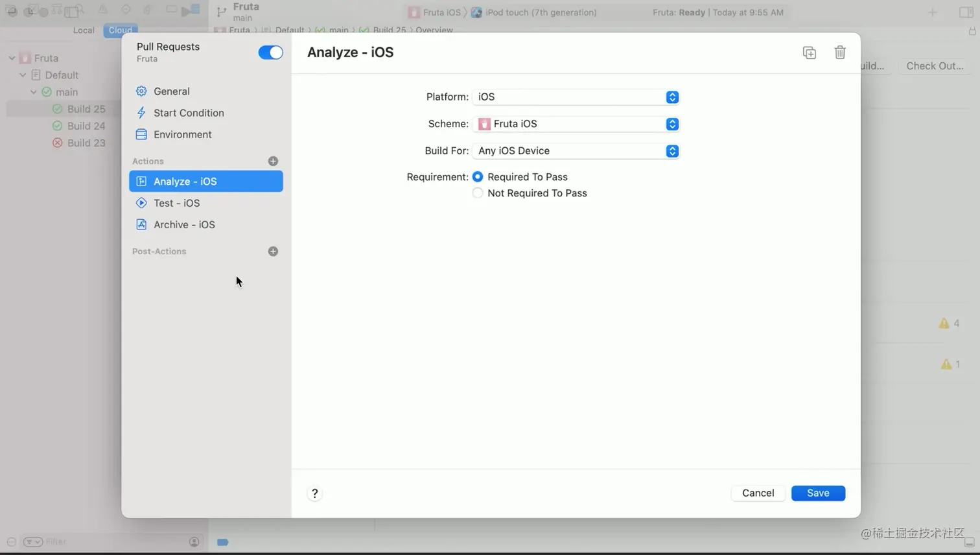This screenshot has width=980, height=555.
Task: Click the Test - iOS play icon
Action: coord(141,203)
